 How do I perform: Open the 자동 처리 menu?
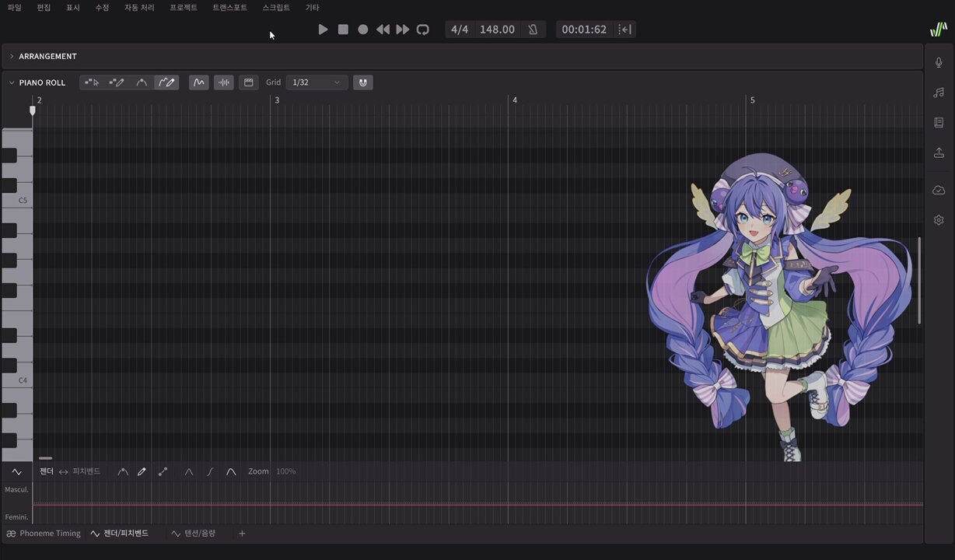(x=139, y=7)
